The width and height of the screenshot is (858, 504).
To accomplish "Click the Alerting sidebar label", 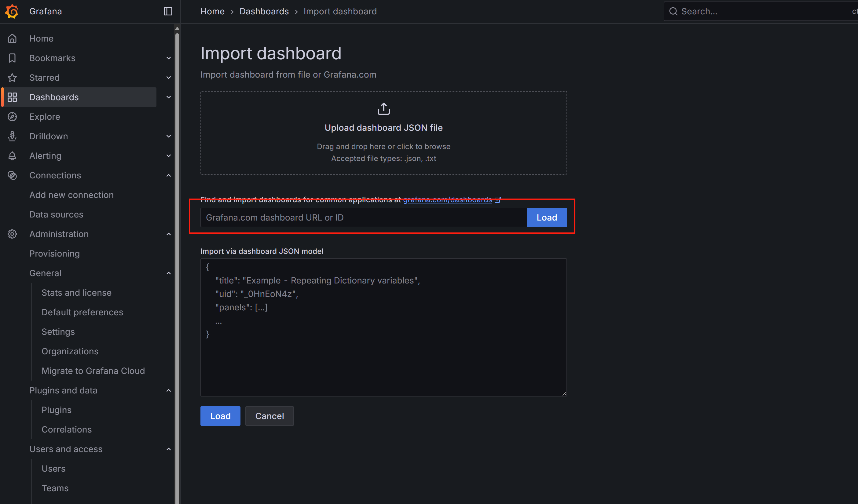I will pos(45,156).
